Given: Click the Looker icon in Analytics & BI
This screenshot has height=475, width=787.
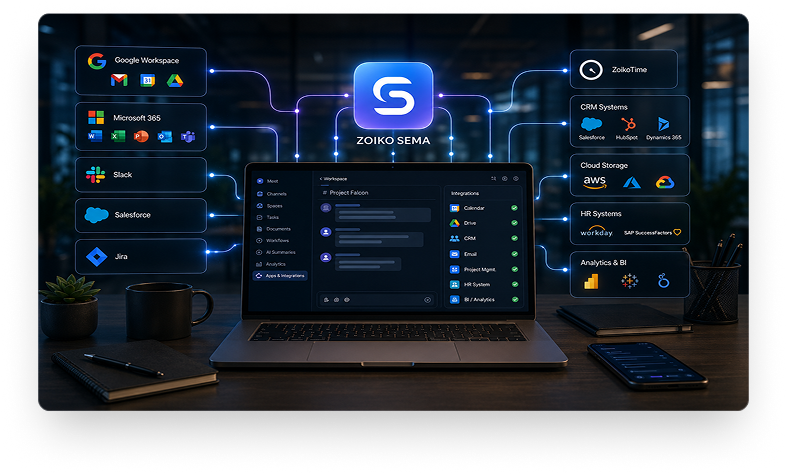Looking at the screenshot, I should point(664,281).
